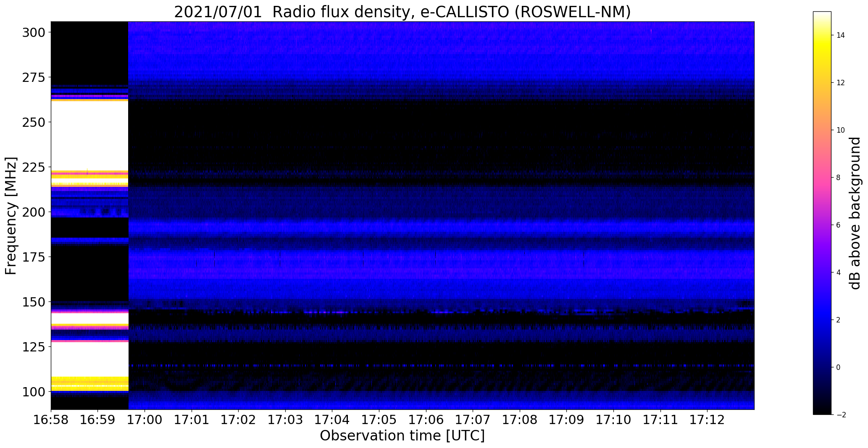The height and width of the screenshot is (448, 868).
Task: Click the colorbar tick label 6
Action: click(839, 225)
